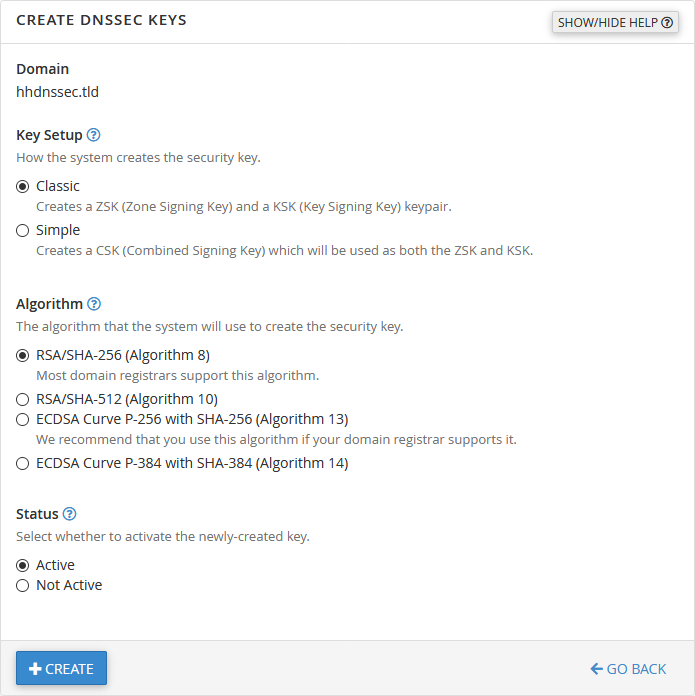Open the Status help icon

[70, 514]
